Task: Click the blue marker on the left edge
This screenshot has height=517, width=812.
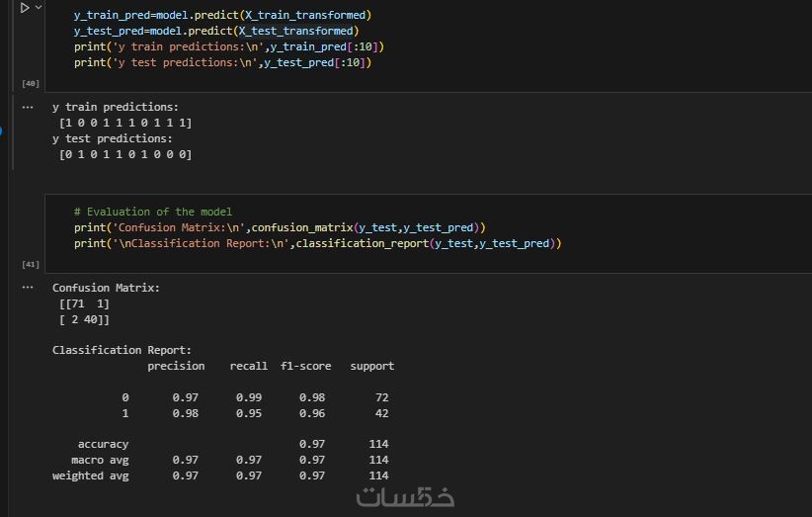Action: [x=2, y=130]
